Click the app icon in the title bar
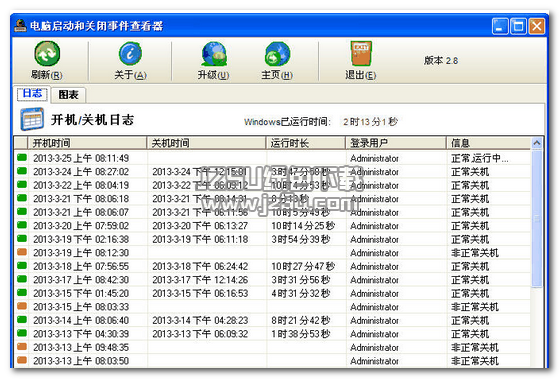The width and height of the screenshot is (560, 379). (20, 26)
